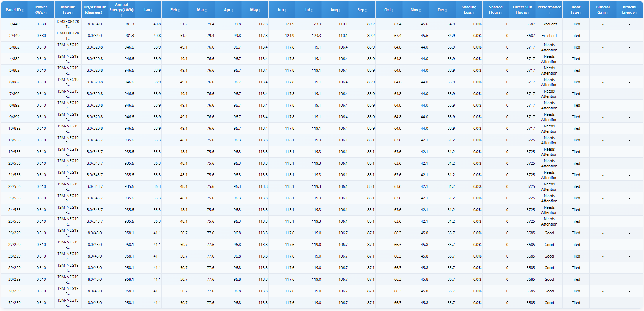Image resolution: width=644 pixels, height=311 pixels.
Task: Click the Jul column header
Action: point(308,10)
